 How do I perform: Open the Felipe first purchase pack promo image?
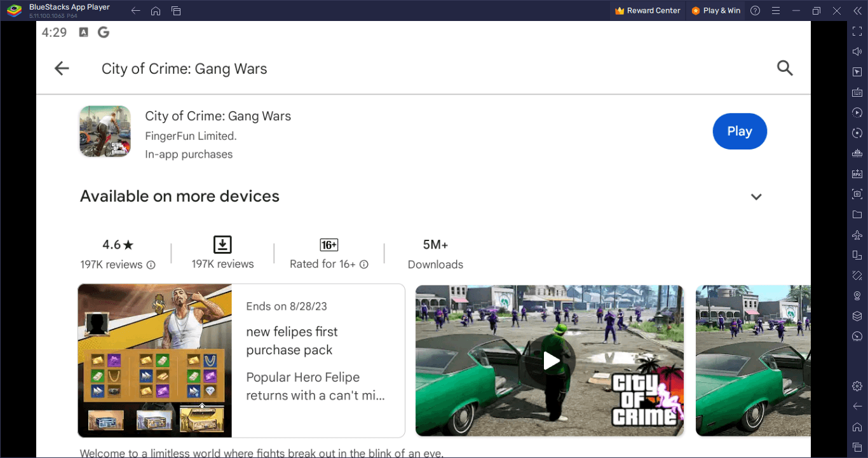(x=155, y=361)
